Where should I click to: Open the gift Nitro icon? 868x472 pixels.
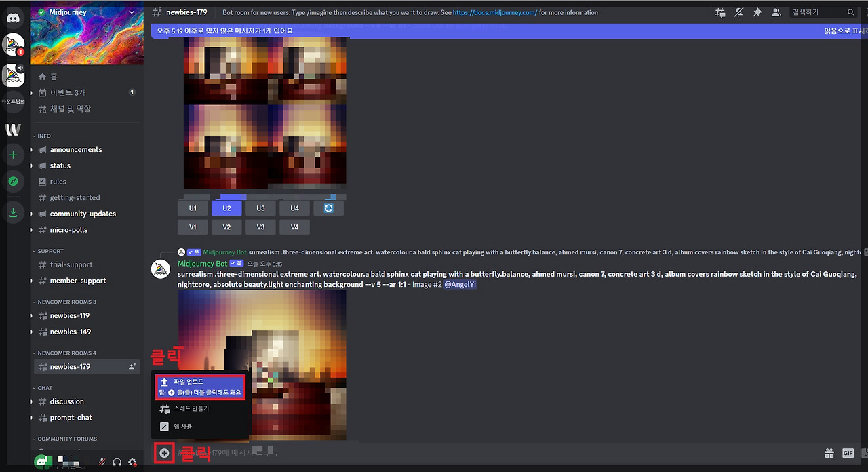coord(829,453)
